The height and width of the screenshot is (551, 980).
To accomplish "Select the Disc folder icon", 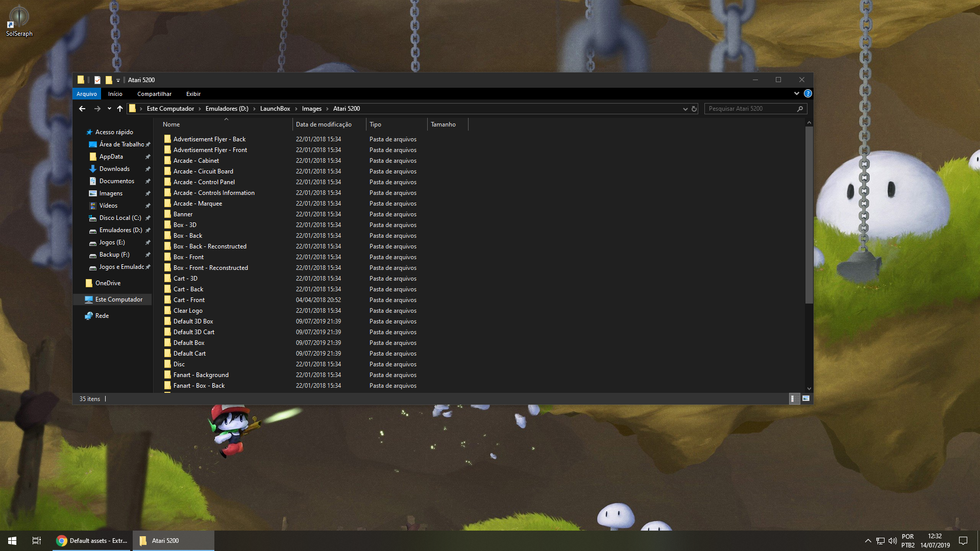I will tap(167, 364).
